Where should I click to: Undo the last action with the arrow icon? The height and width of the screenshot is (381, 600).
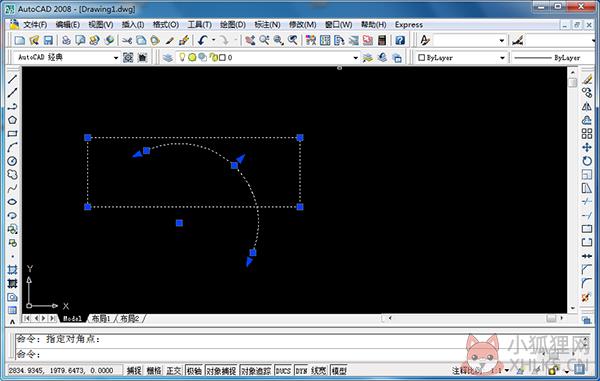[203, 40]
